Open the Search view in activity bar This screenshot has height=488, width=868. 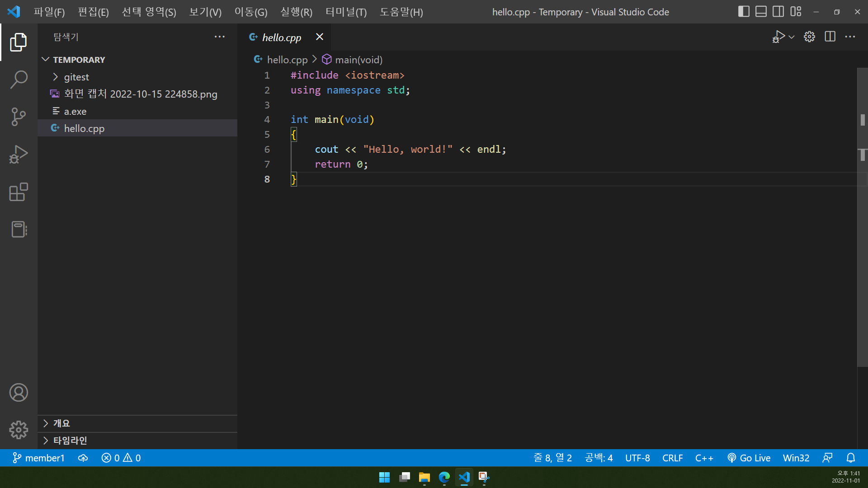point(19,80)
